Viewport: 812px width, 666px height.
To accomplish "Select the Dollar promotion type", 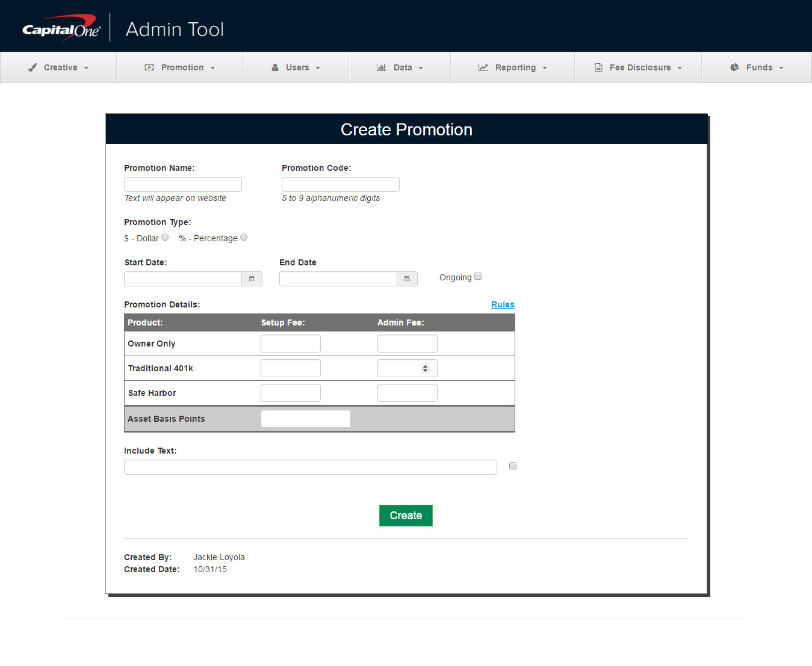I will [165, 238].
